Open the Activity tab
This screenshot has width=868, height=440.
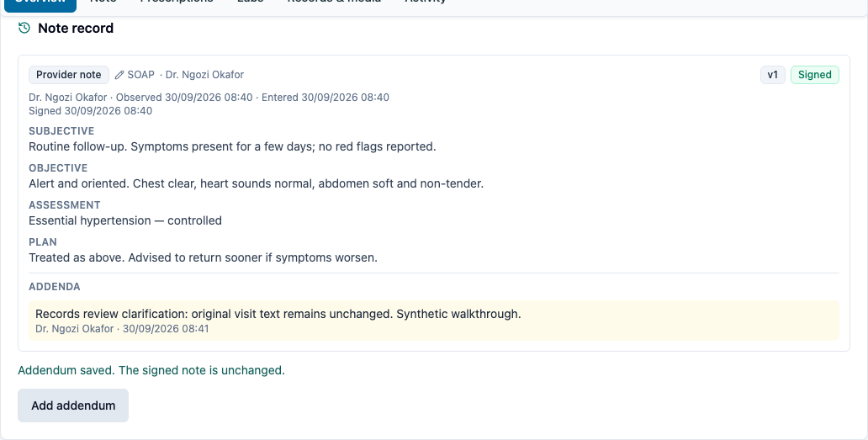click(x=426, y=2)
